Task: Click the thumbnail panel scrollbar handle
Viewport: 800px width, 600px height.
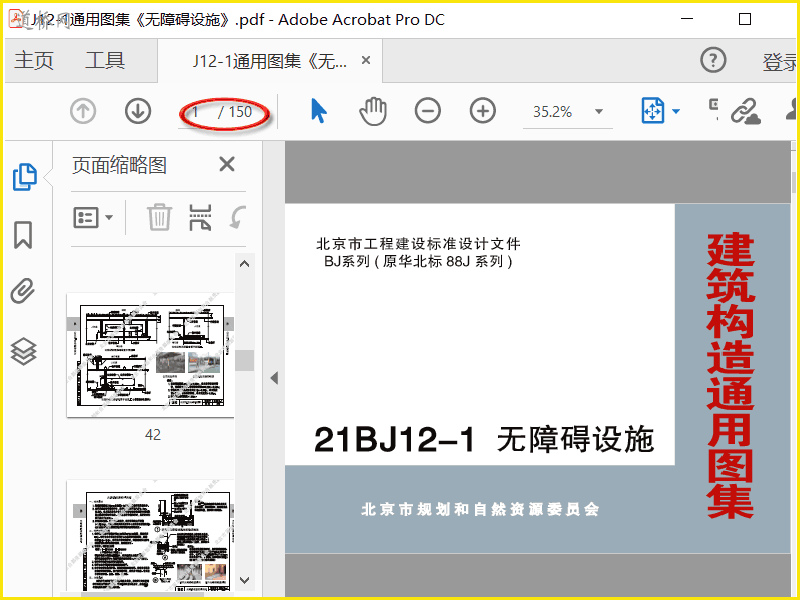Action: pyautogui.click(x=244, y=360)
